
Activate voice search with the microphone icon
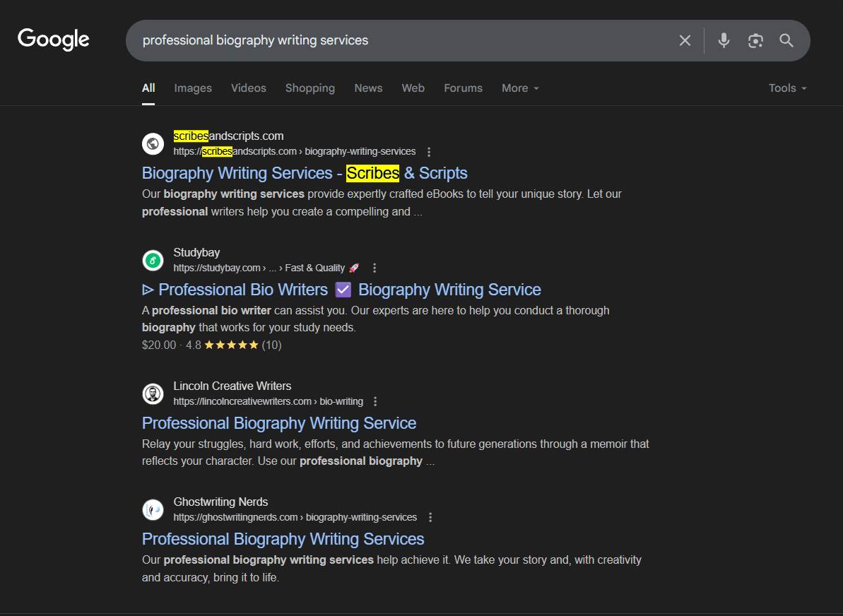tap(724, 40)
